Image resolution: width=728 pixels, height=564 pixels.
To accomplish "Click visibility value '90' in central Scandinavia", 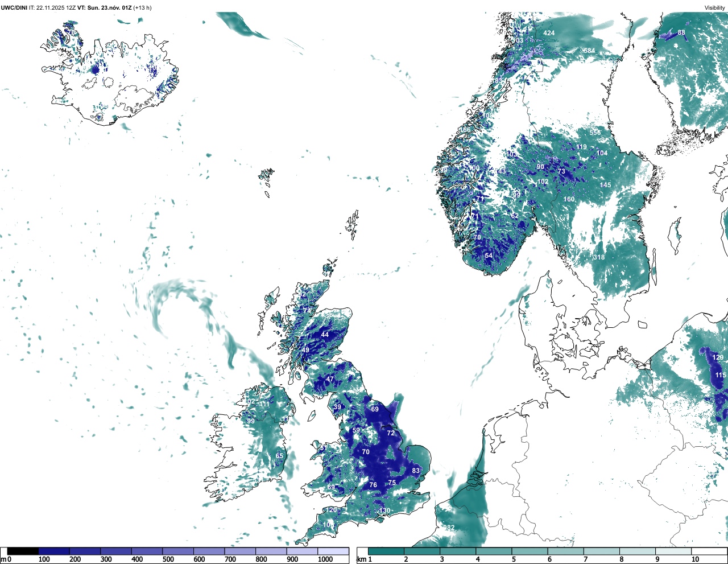I will tap(540, 167).
